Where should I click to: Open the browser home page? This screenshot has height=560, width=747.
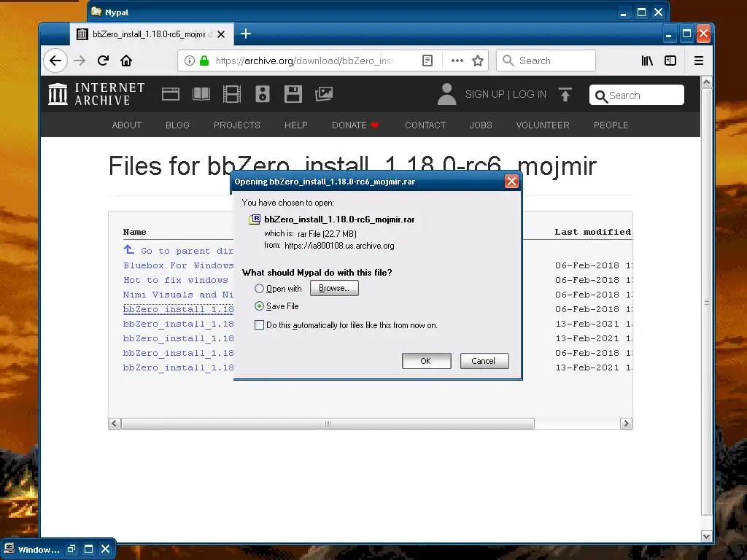coord(126,61)
